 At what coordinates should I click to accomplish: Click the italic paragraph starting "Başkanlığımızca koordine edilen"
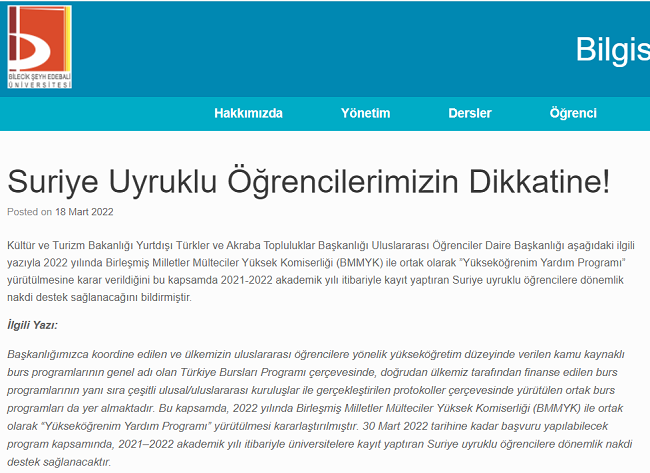click(320, 408)
